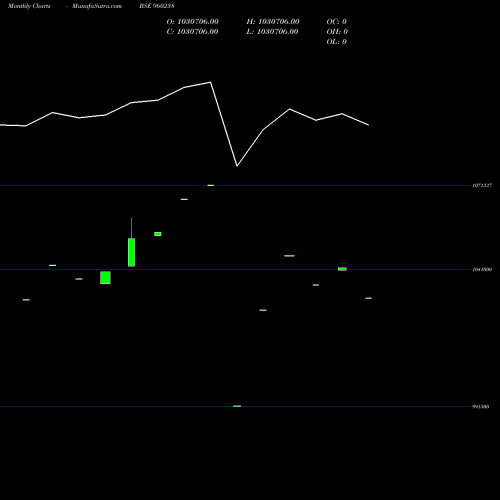This screenshot has width=500, height=500.
Task: Click the 'OL: 0' reading
Action: (337, 41)
